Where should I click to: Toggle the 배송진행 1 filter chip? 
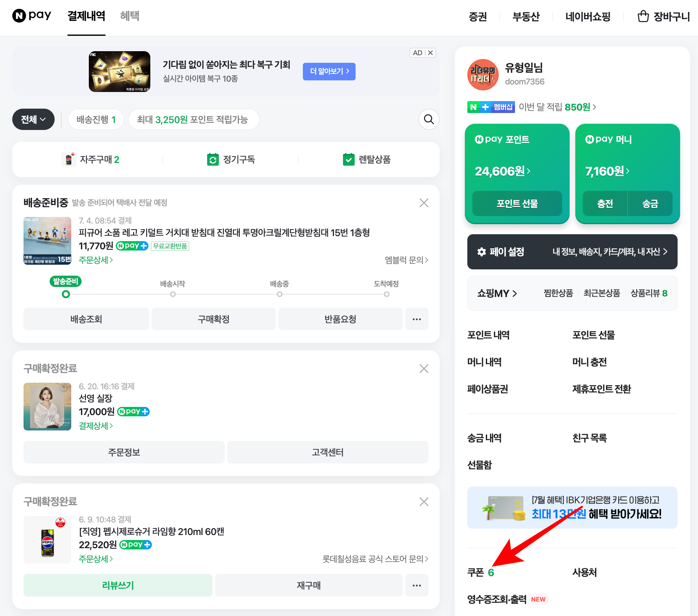click(96, 119)
